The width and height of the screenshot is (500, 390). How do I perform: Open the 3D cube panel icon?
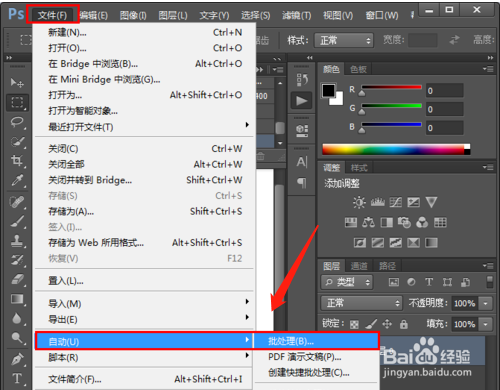point(302,130)
